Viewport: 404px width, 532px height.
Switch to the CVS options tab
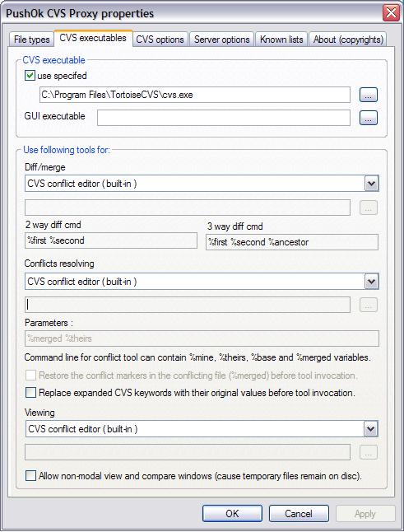(x=160, y=40)
